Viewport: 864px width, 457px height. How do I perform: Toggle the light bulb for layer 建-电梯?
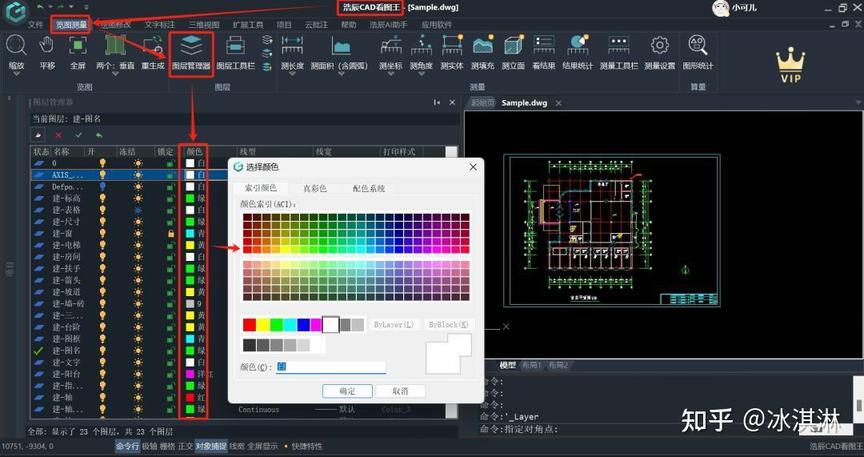point(102,245)
